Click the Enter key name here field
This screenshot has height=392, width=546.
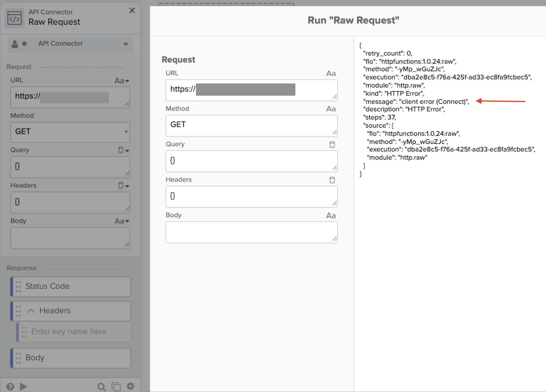[73, 332]
